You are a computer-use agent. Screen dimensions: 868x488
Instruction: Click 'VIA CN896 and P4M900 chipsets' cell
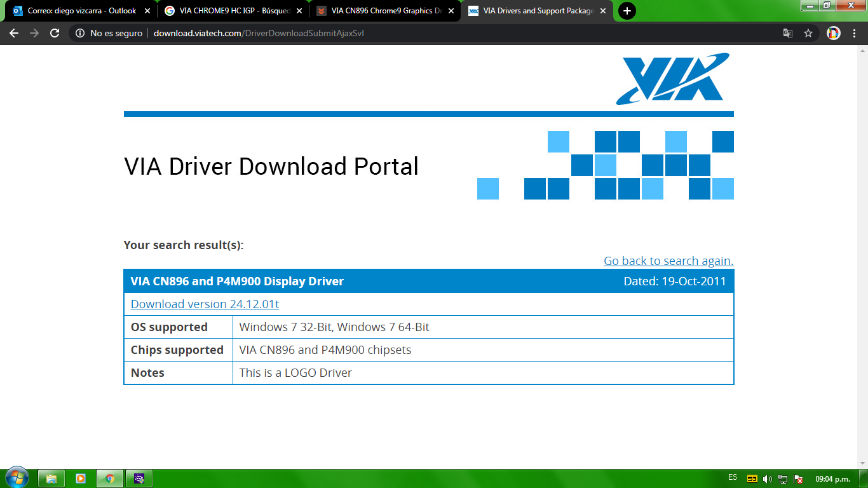pos(483,350)
